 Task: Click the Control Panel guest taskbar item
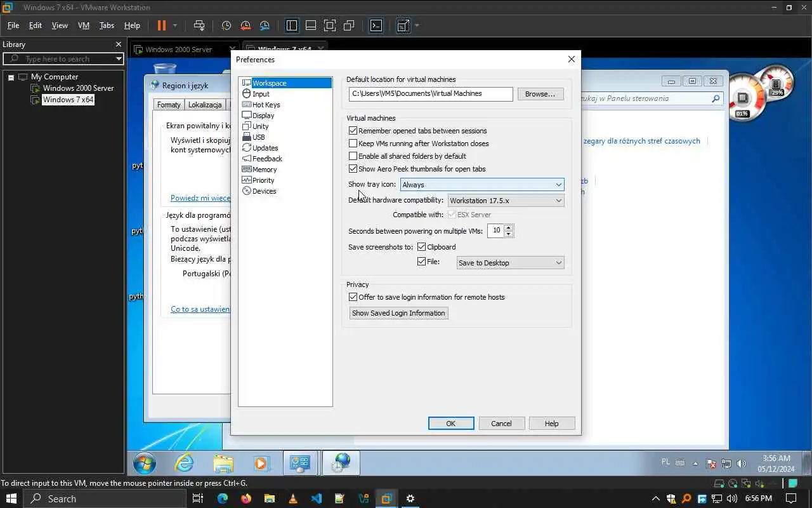click(x=300, y=464)
